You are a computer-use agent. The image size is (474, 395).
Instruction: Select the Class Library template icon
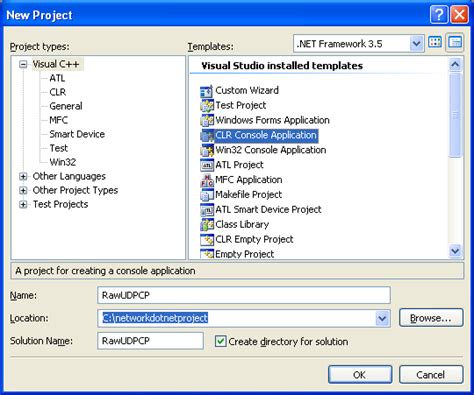pyautogui.click(x=206, y=225)
